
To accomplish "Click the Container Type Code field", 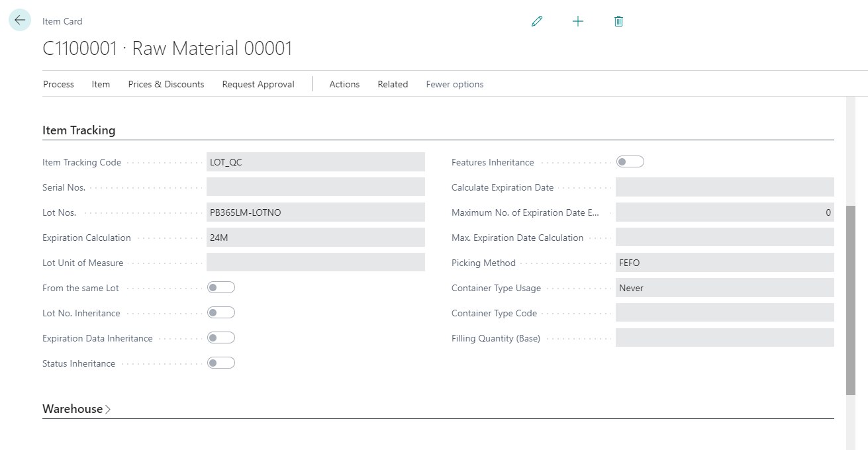I will (725, 313).
